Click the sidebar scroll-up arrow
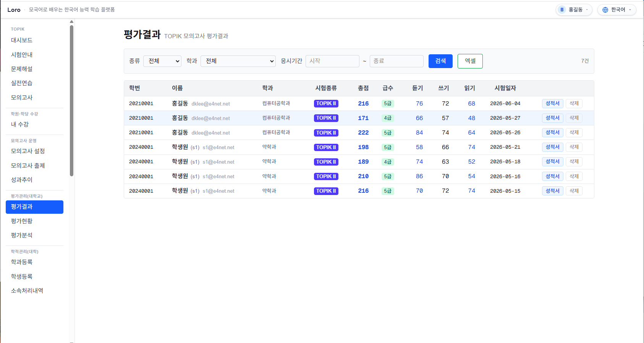This screenshot has width=644, height=343. pyautogui.click(x=71, y=22)
